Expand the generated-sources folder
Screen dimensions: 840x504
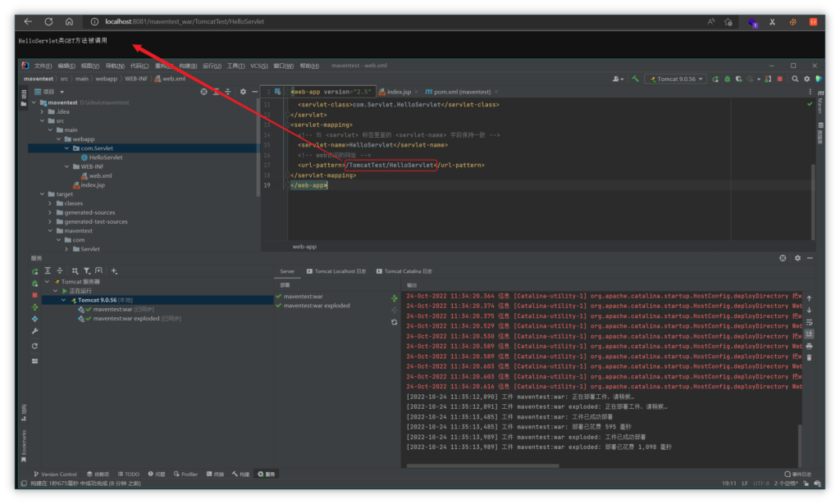tap(50, 212)
